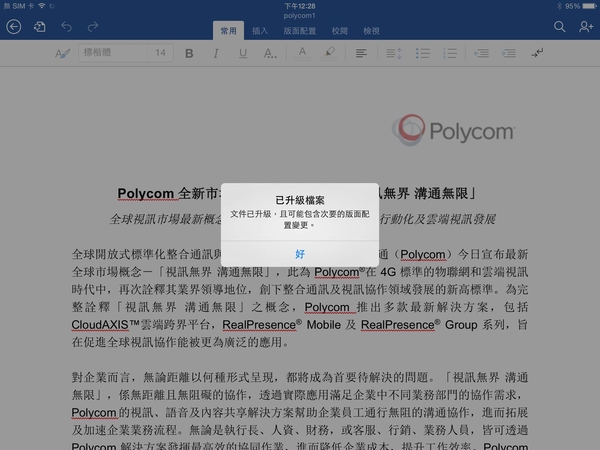This screenshot has width=600, height=450.
Task: Decrease paragraph indent
Action: point(481,53)
